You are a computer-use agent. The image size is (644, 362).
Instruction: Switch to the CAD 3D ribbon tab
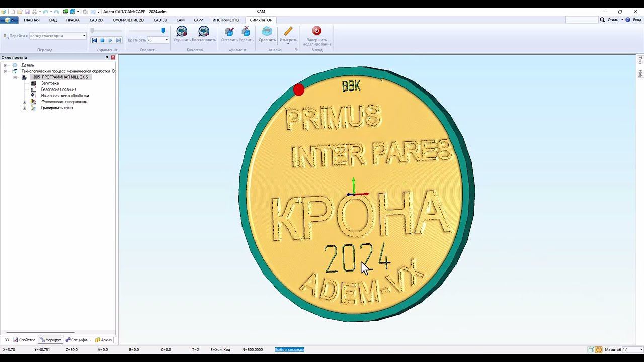(x=160, y=20)
